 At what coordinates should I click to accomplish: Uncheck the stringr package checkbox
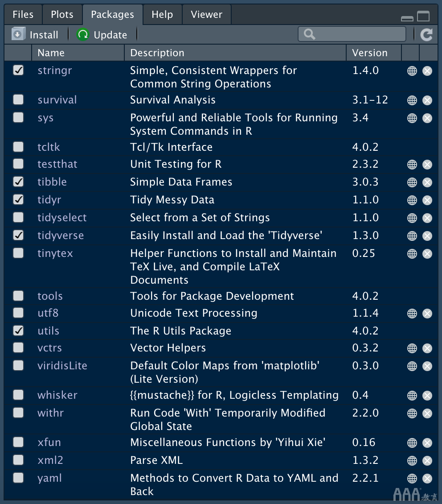point(18,70)
